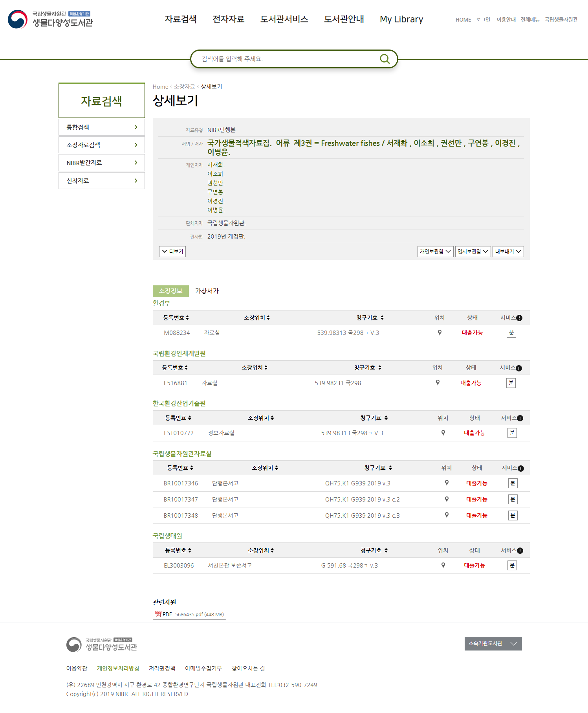The image size is (588, 713).
Task: Sort 환경부 table by 등록번호
Action: (176, 318)
